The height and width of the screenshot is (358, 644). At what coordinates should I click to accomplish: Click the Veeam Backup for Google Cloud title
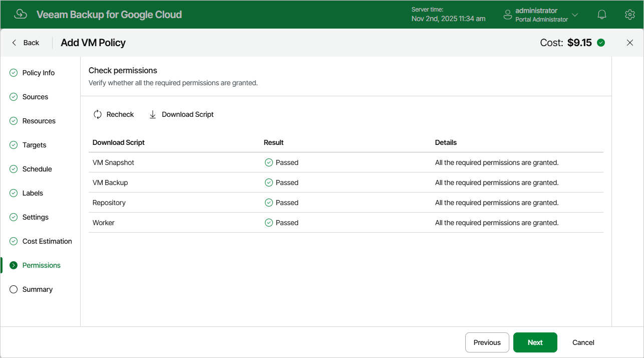[x=109, y=15]
